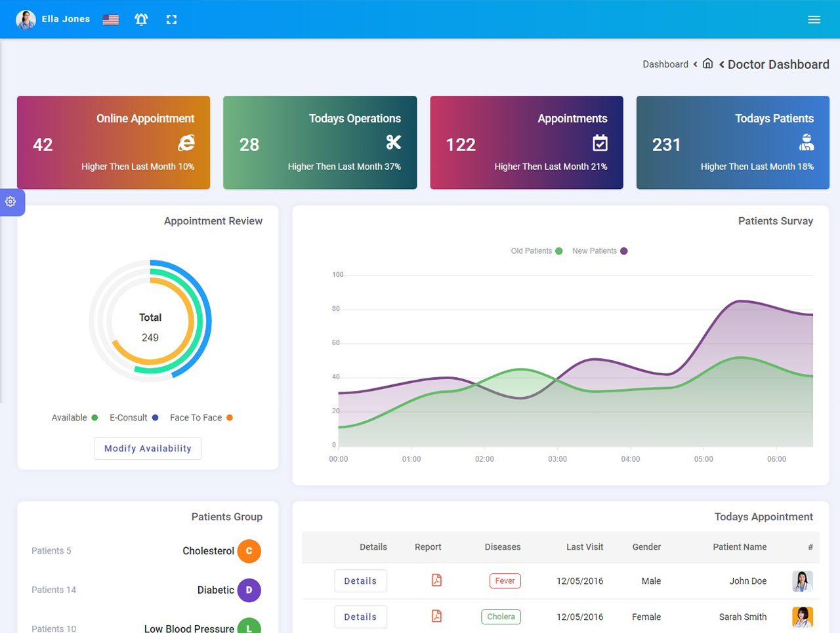Open the settings gear side panel
840x633 pixels.
[11, 202]
